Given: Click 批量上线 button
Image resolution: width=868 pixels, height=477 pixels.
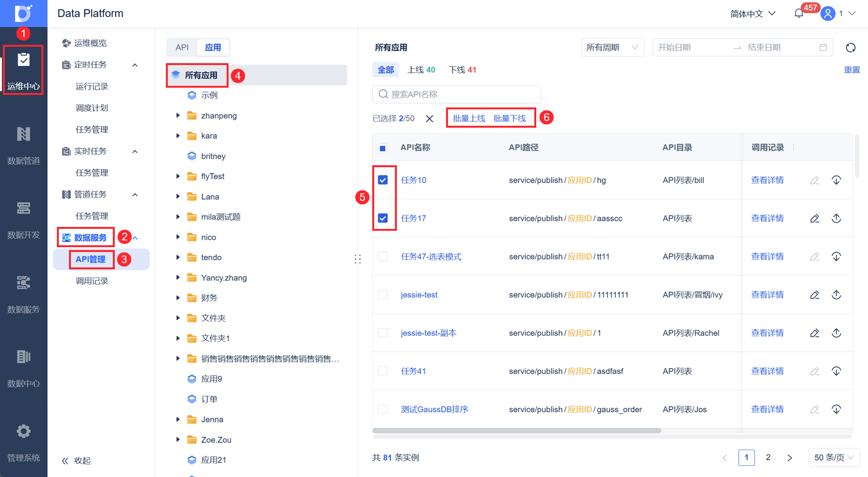Looking at the screenshot, I should 469,118.
